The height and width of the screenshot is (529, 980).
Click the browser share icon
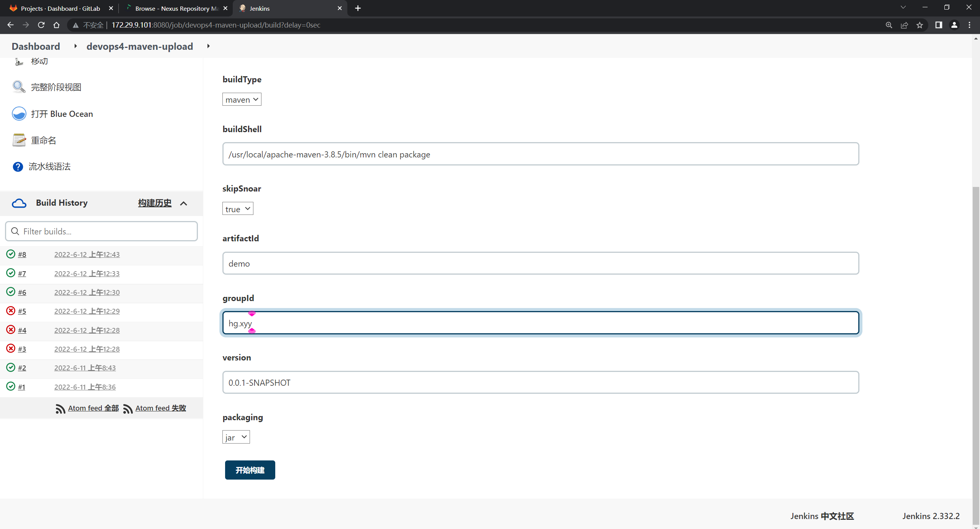tap(904, 25)
